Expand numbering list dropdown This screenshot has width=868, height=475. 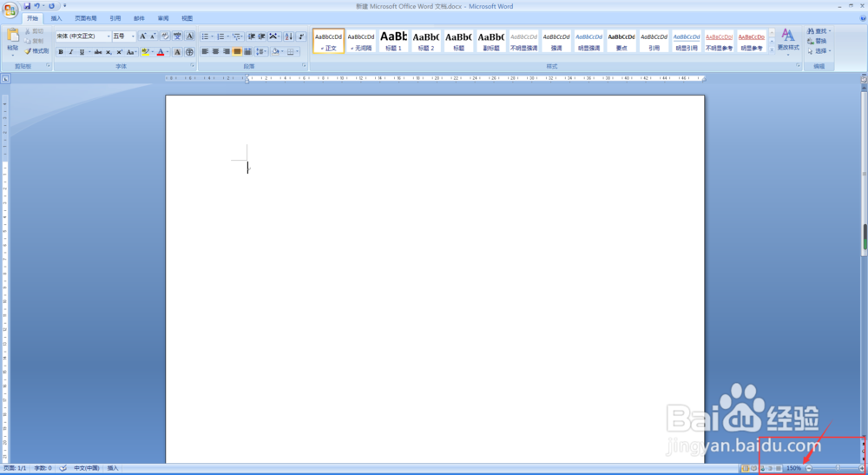pyautogui.click(x=227, y=36)
